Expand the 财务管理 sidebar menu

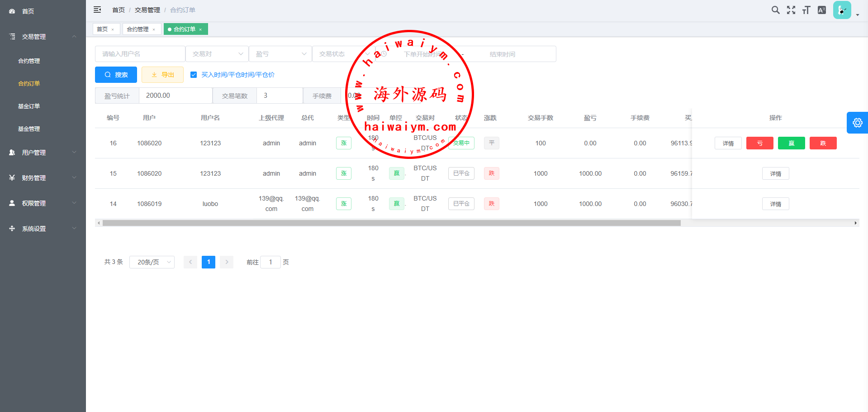[x=43, y=178]
